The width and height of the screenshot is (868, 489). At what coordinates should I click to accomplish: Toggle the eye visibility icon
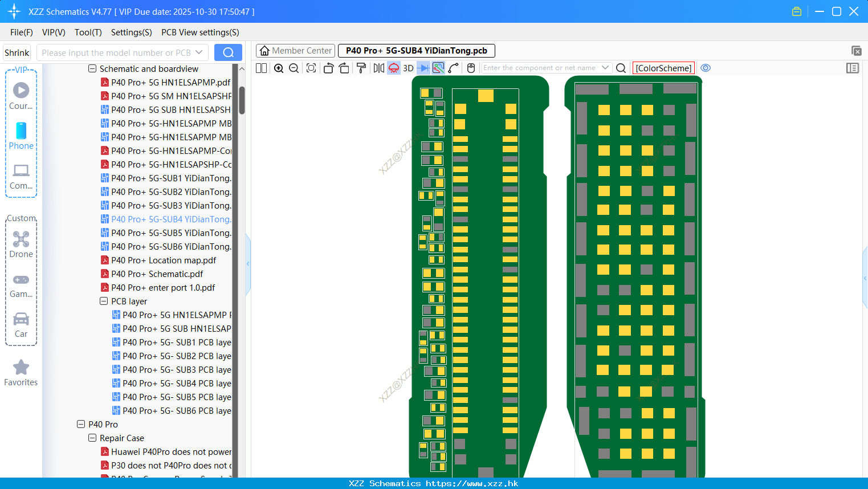[x=706, y=68]
